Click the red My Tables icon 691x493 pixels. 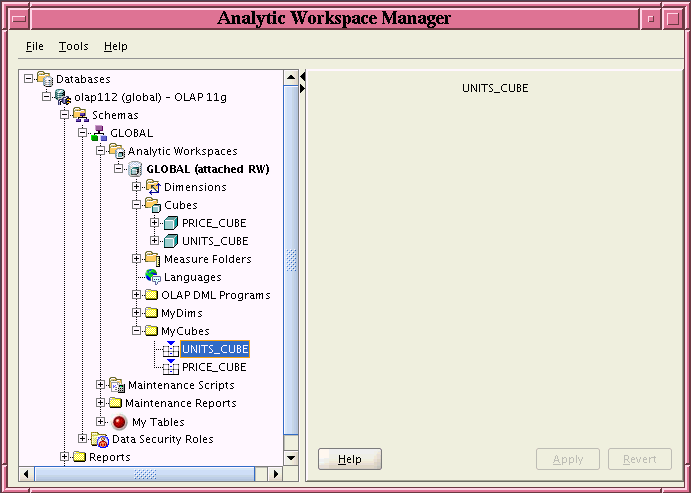click(x=119, y=422)
